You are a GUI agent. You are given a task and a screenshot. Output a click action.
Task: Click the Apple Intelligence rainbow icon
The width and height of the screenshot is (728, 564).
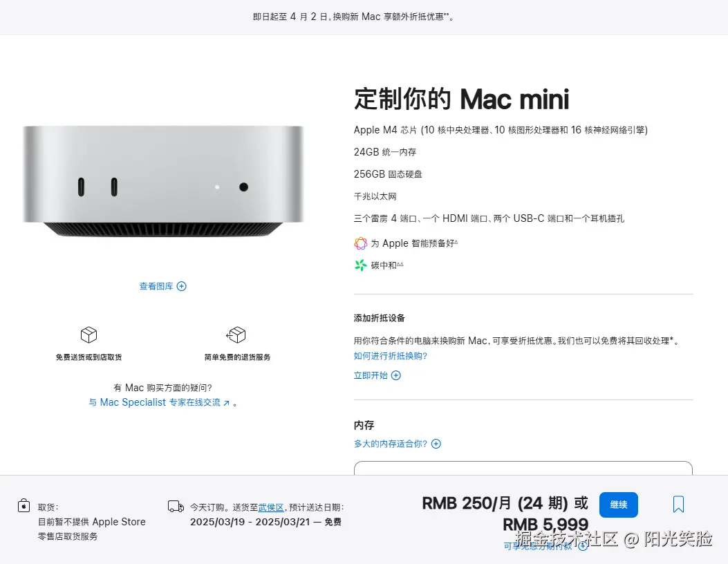pyautogui.click(x=360, y=243)
